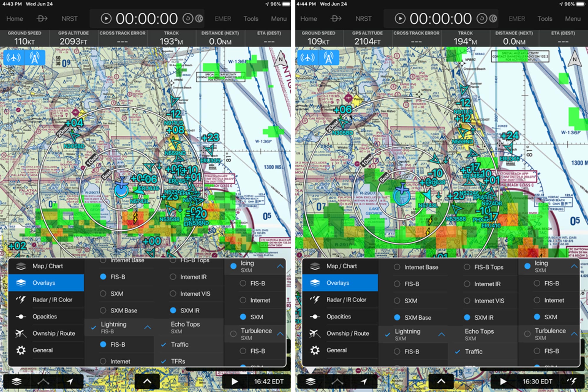Image resolution: width=588 pixels, height=392 pixels.
Task: Tap the EMER button in the 4:43 PM header
Action: coord(223,19)
